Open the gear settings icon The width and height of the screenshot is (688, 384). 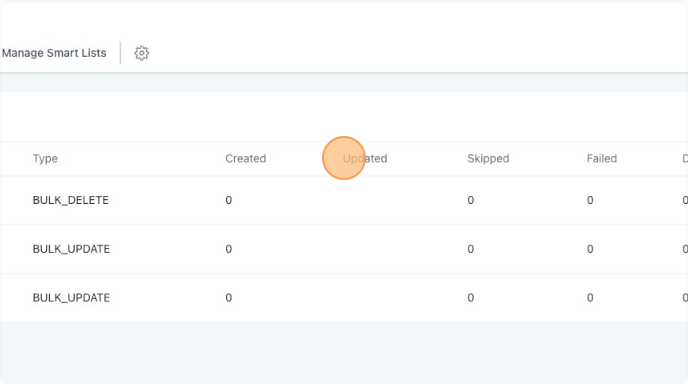click(x=141, y=53)
